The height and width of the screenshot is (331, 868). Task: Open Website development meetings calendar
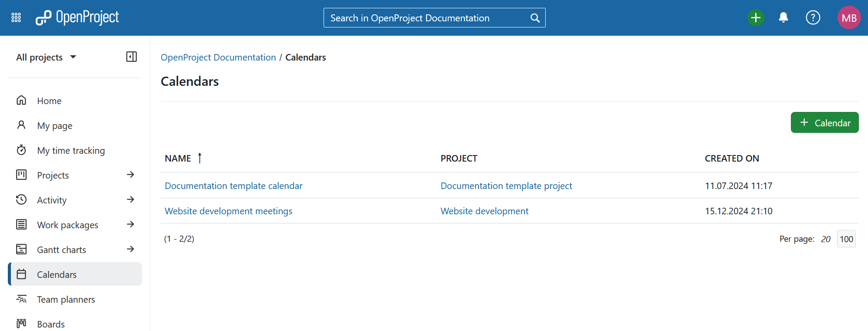point(229,211)
